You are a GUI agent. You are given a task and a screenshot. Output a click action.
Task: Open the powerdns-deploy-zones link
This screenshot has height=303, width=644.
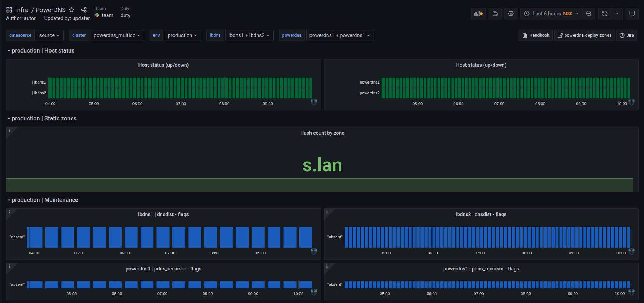[585, 35]
